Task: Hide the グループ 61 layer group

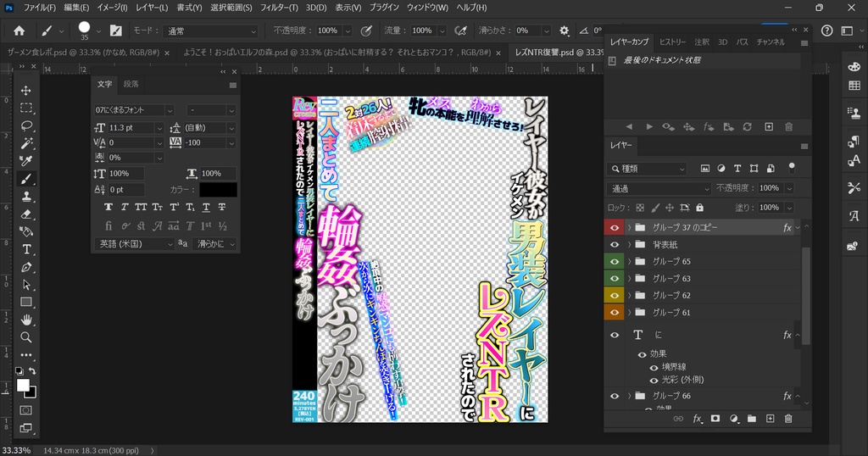Action: coord(615,312)
